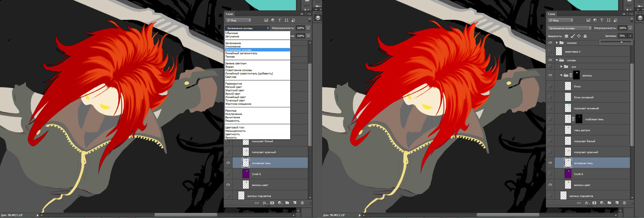Click the lock transparent pixels icon

pyautogui.click(x=566, y=36)
